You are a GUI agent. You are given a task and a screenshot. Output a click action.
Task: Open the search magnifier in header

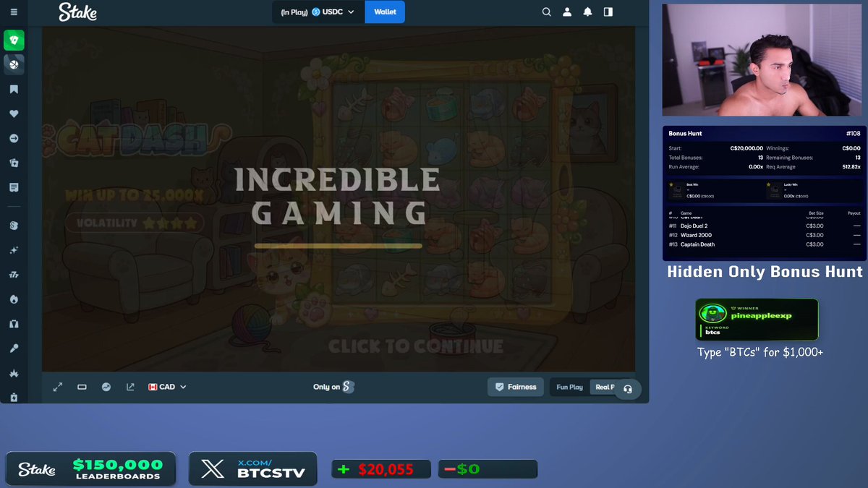point(547,12)
